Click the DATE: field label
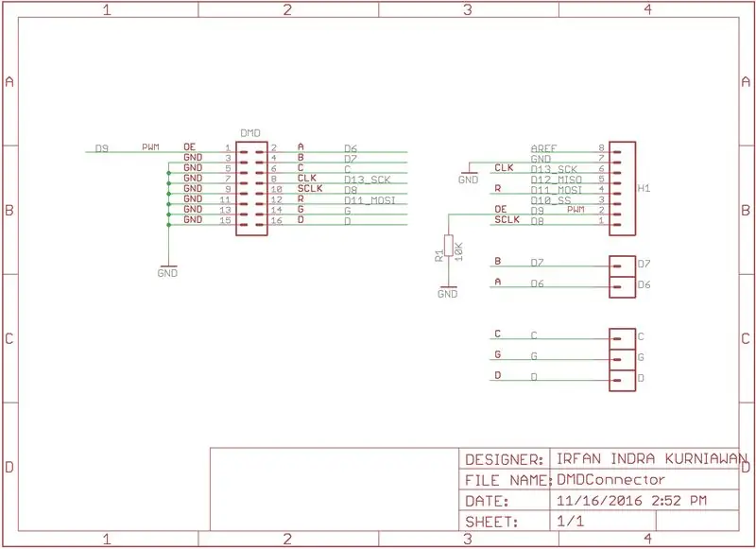The width and height of the screenshot is (756, 549). tap(487, 502)
